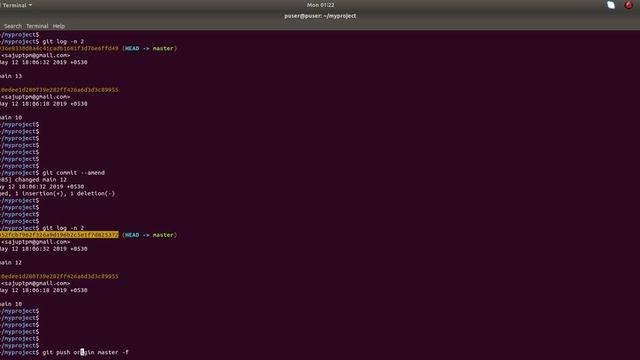Open the Terminal application menu in top bar

17,5
